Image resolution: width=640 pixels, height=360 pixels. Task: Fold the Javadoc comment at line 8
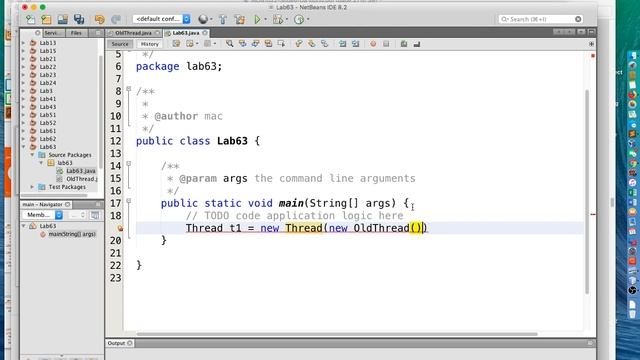coord(129,89)
